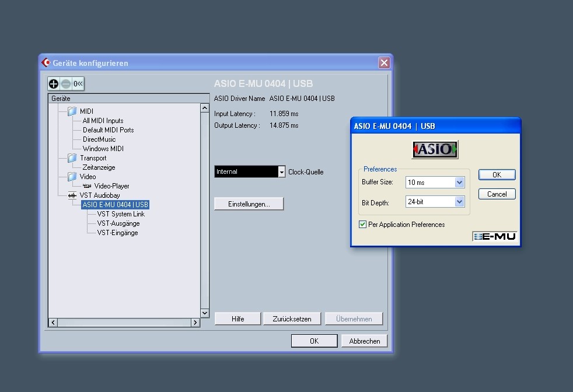Click the E-MU logo badge

pos(494,236)
